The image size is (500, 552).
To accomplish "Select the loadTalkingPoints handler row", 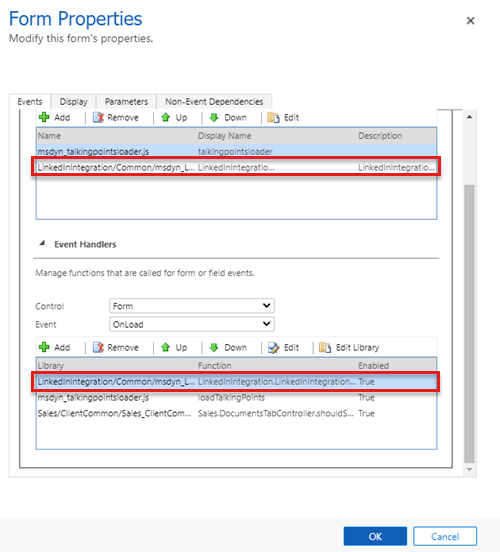I will click(236, 397).
